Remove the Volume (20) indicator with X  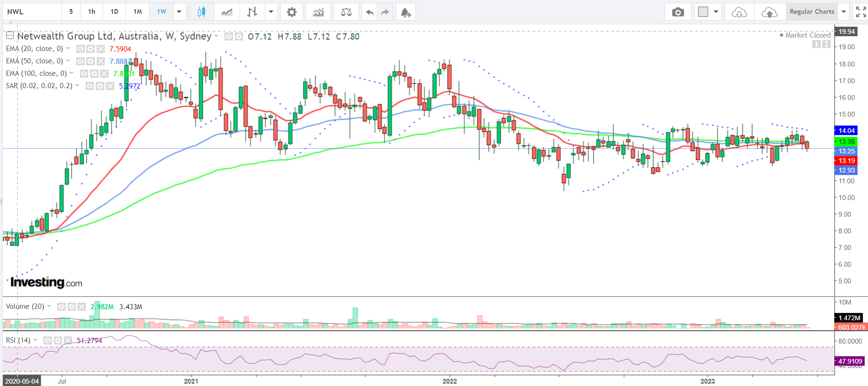(x=81, y=306)
